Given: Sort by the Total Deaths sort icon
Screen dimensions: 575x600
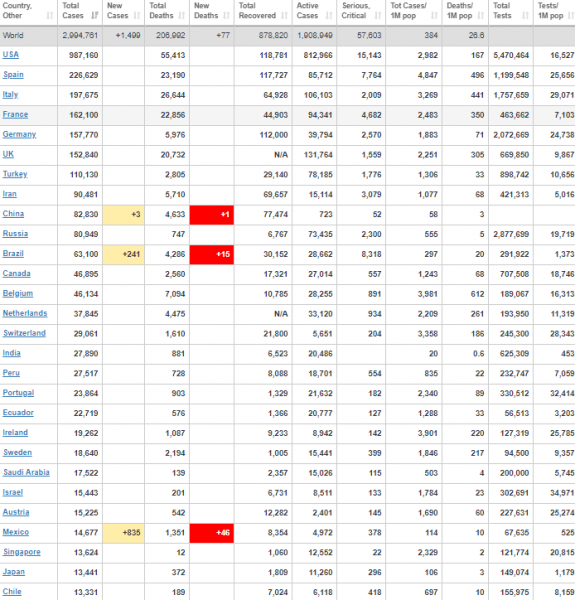Looking at the screenshot, I should pyautogui.click(x=182, y=16).
